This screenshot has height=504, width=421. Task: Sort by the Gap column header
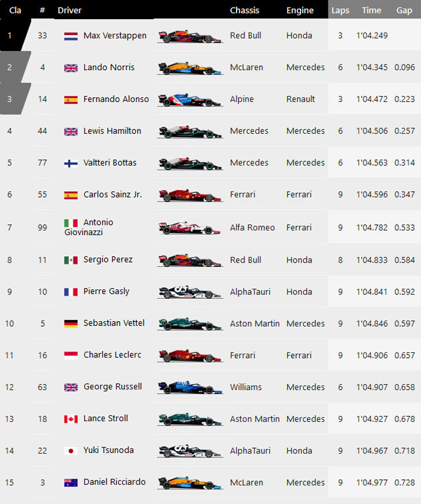pyautogui.click(x=404, y=10)
